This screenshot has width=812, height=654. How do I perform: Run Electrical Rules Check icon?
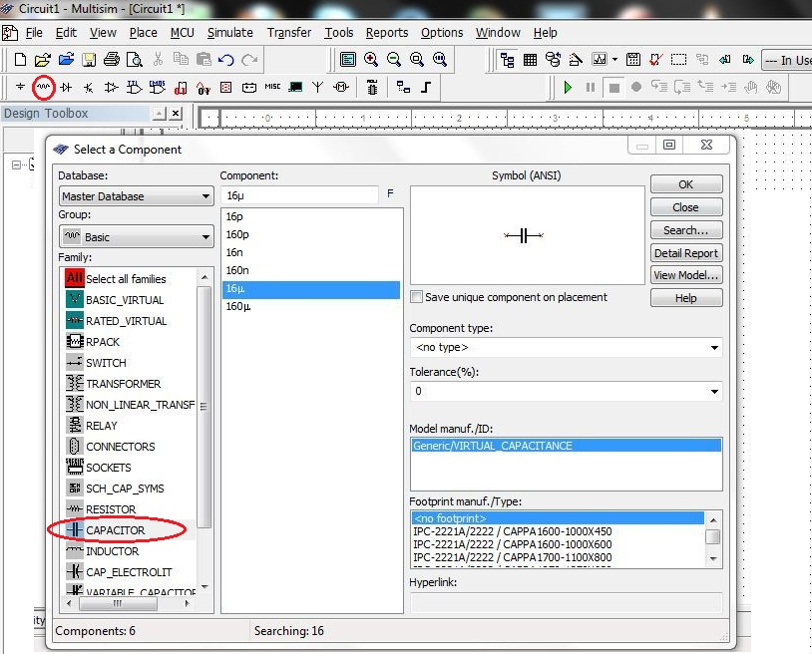coord(655,60)
